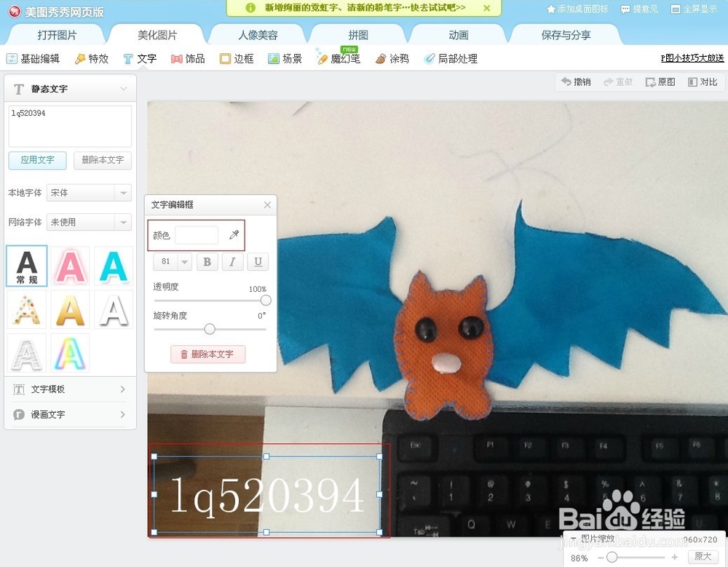Choose the rainbow letter A style
Viewport: 728px width, 567px height.
[70, 354]
